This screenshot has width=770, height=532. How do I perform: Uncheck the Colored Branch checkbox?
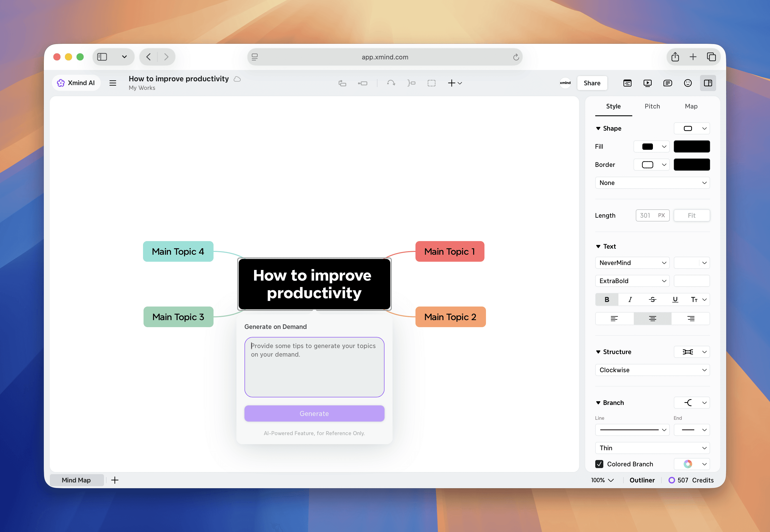pyautogui.click(x=599, y=464)
